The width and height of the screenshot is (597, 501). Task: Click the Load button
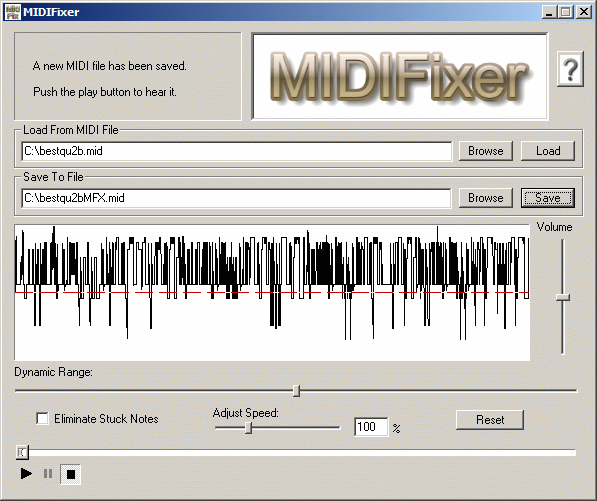click(x=548, y=151)
